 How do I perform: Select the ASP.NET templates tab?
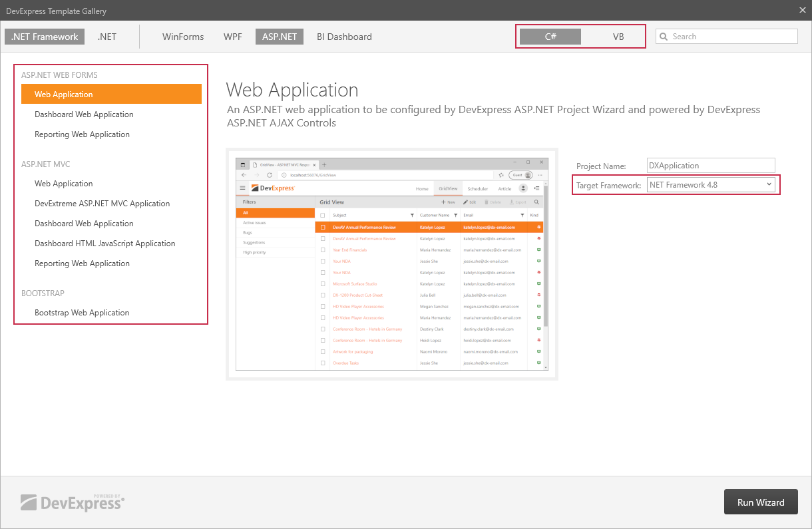pos(280,37)
